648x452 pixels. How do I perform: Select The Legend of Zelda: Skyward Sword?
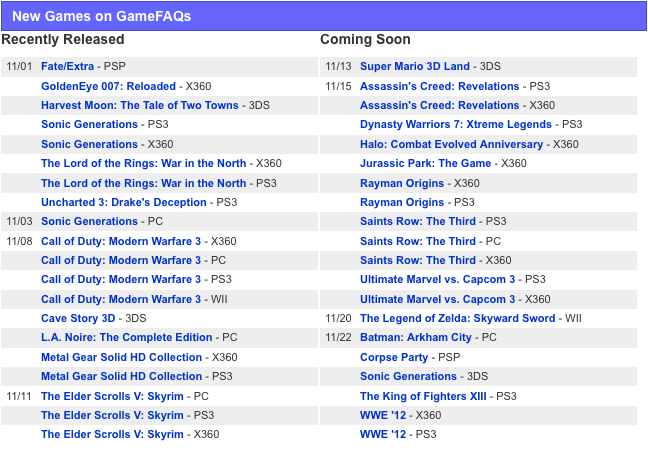pyautogui.click(x=457, y=318)
